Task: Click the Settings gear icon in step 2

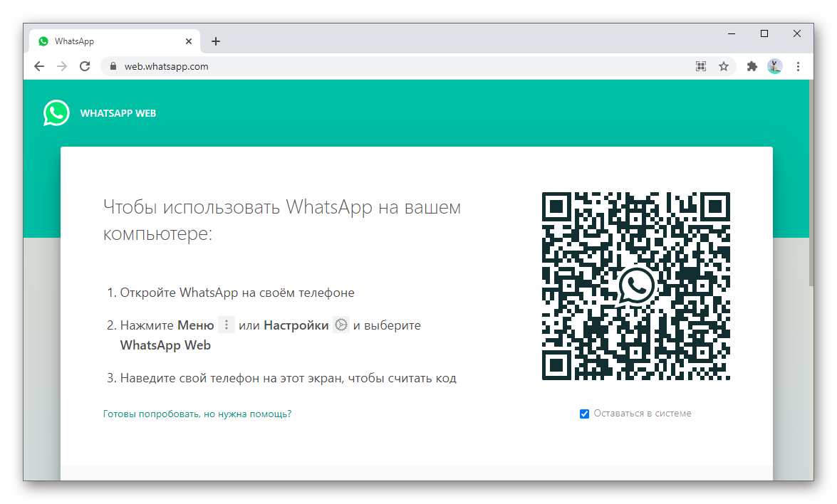Action: (x=340, y=325)
